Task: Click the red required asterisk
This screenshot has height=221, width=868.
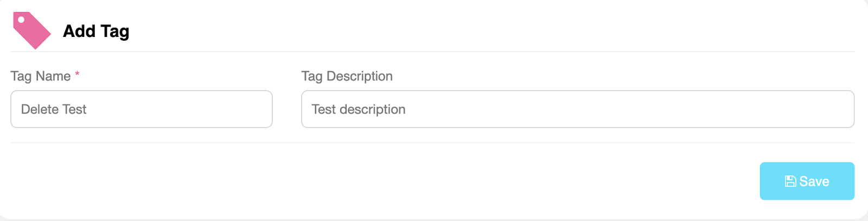Action: 78,74
